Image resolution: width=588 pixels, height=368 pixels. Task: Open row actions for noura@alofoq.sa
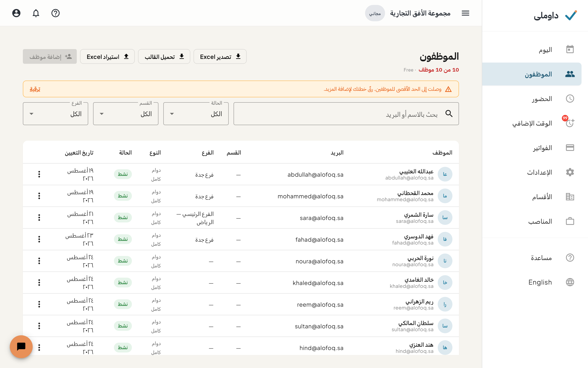coord(39,261)
